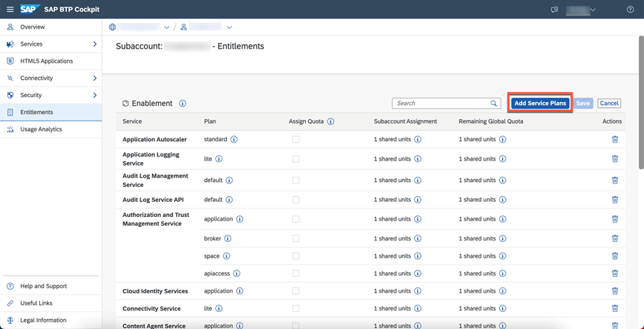The height and width of the screenshot is (329, 644).
Task: Check Assign Quota for Application Logging Service
Action: tap(296, 158)
